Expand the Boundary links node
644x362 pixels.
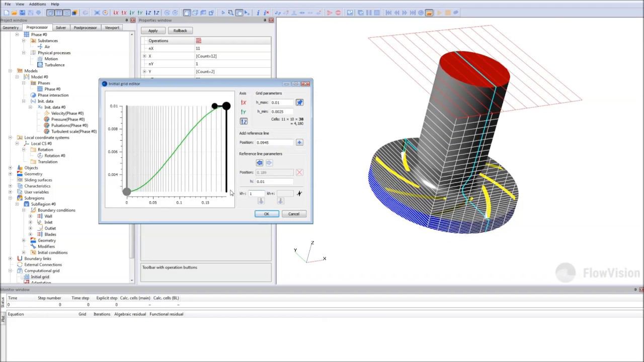point(10,258)
